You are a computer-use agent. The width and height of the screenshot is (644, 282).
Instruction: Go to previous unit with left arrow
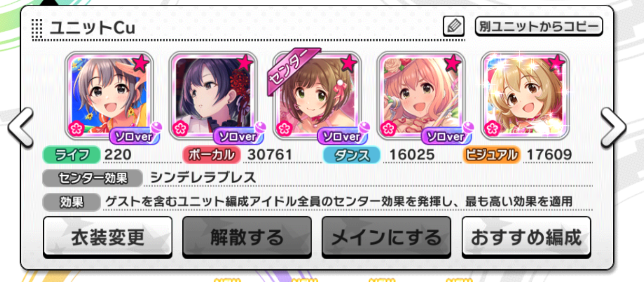(x=21, y=128)
